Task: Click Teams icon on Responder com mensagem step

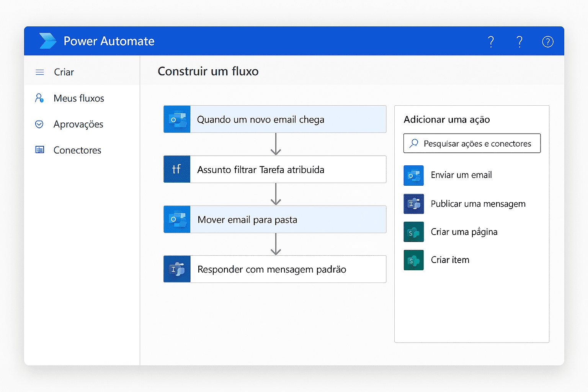Action: coord(177,269)
